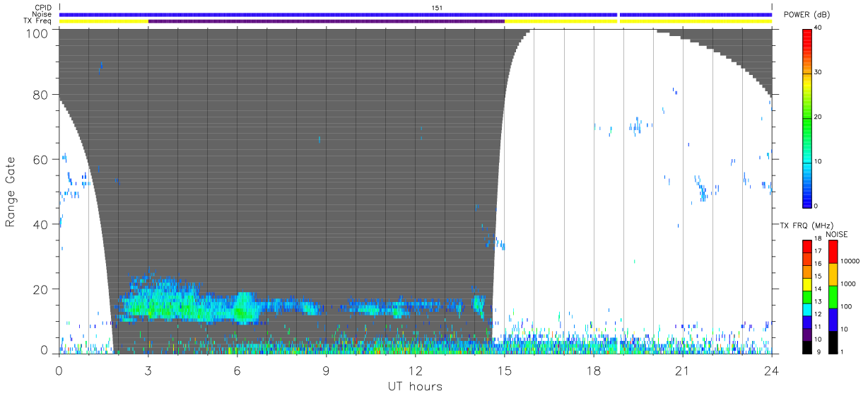The image size is (868, 401).
Task: Select the "Noise" row label at top left
Action: click(x=42, y=14)
